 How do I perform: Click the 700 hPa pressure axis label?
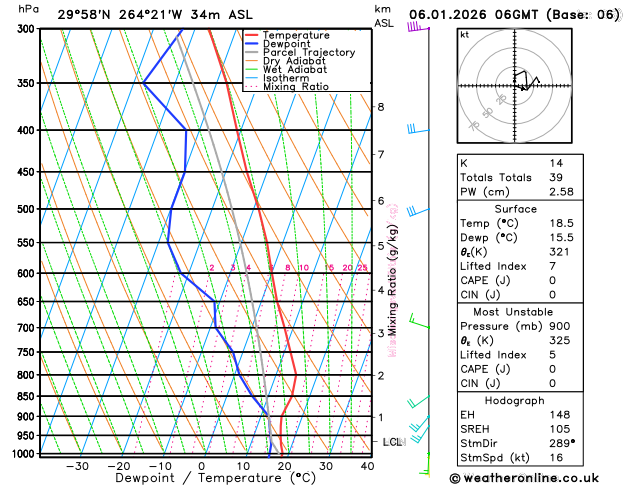point(28,328)
